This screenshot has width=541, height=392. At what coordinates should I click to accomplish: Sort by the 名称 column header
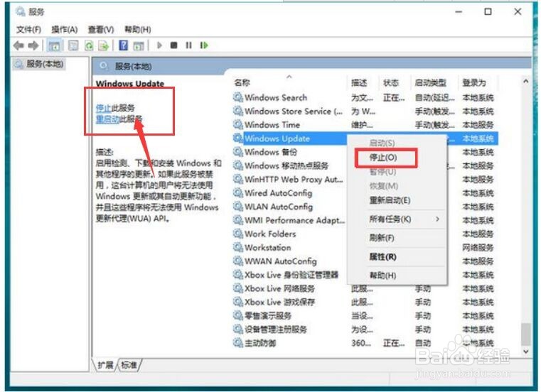click(x=242, y=83)
